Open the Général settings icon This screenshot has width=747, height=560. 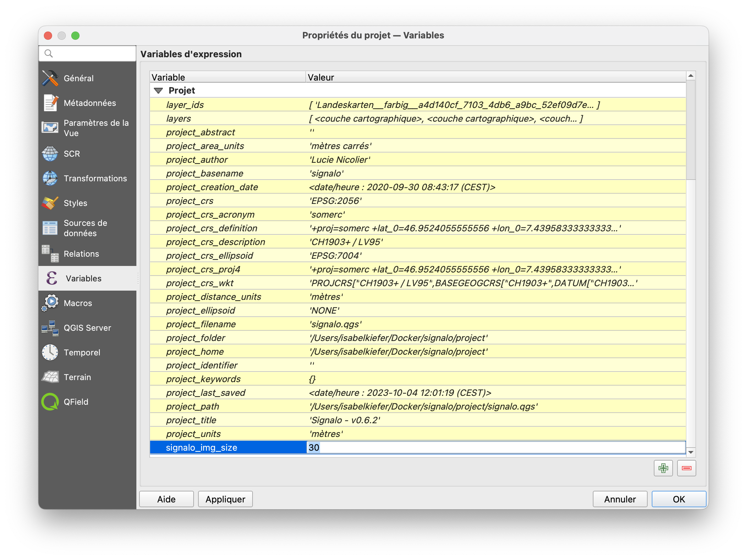pyautogui.click(x=50, y=78)
